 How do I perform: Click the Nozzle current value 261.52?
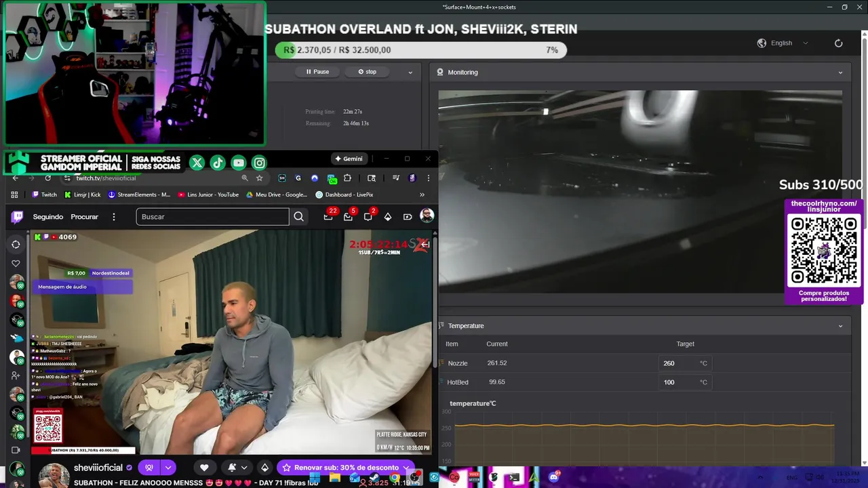click(496, 363)
